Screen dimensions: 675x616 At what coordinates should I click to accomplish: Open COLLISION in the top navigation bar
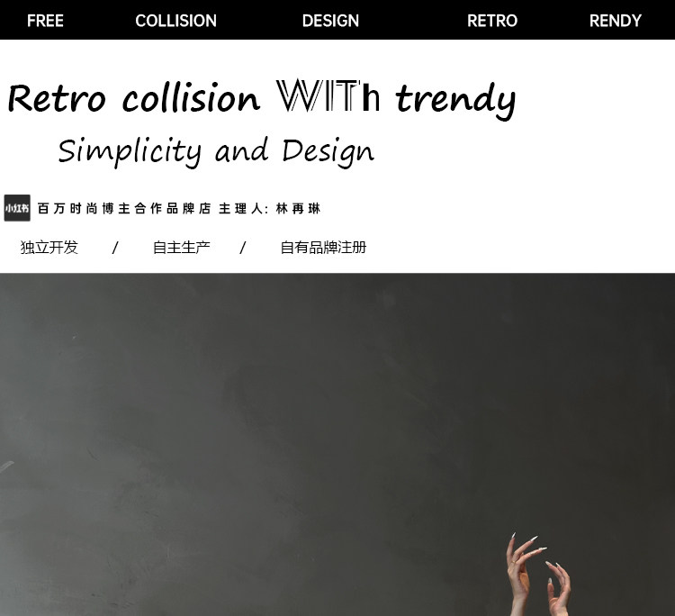[x=175, y=21]
